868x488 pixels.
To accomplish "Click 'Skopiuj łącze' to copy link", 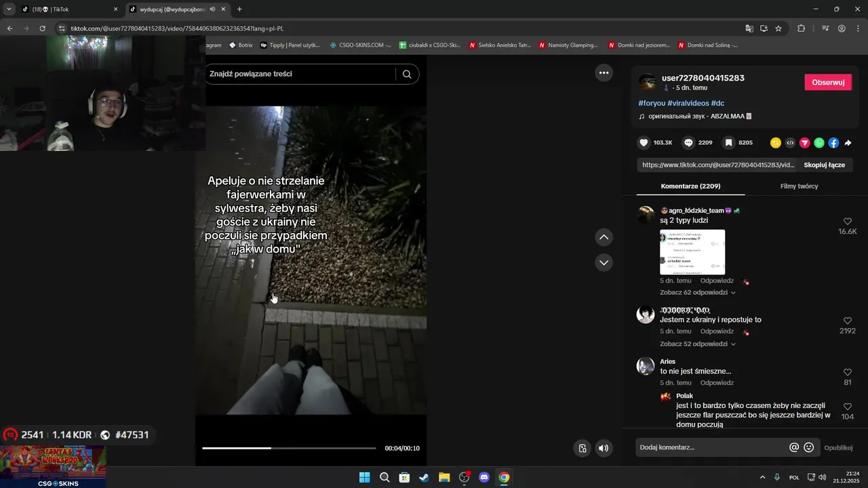I will (x=824, y=165).
